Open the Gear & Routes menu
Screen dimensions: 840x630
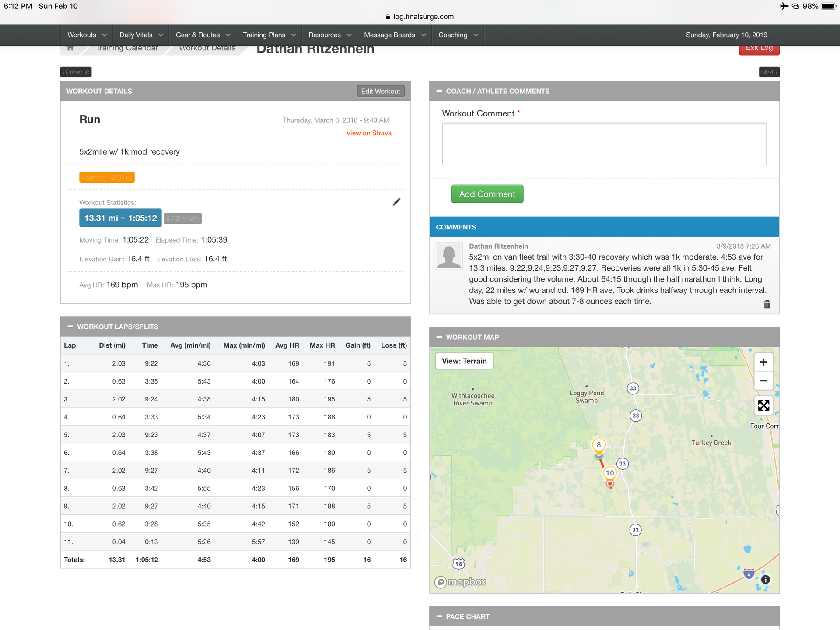point(203,35)
